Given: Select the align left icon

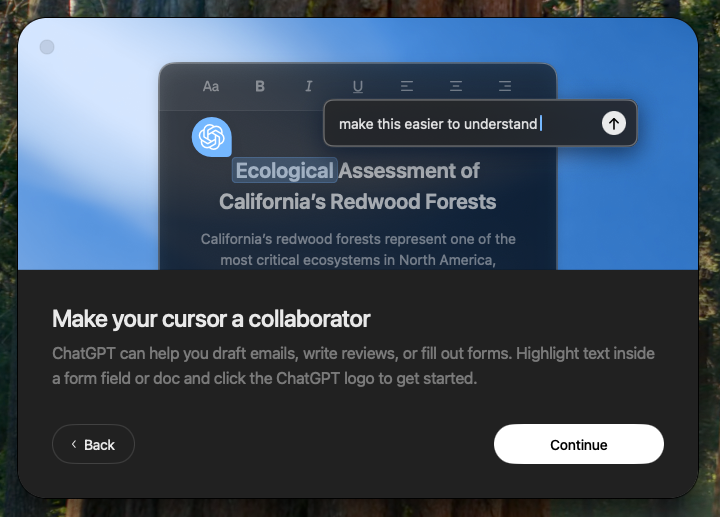Looking at the screenshot, I should click(407, 86).
